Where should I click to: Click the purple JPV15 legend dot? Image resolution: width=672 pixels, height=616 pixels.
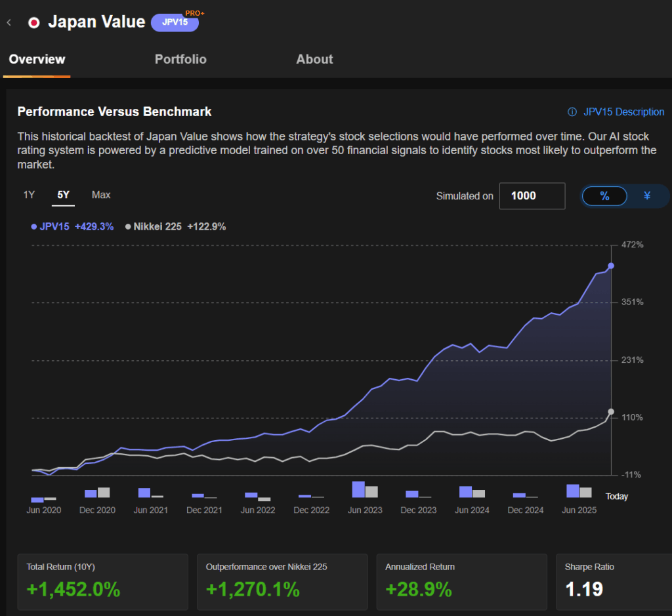[x=34, y=226]
